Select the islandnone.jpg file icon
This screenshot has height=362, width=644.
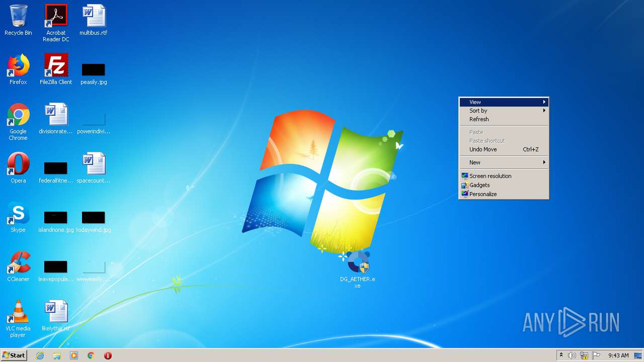tap(56, 221)
